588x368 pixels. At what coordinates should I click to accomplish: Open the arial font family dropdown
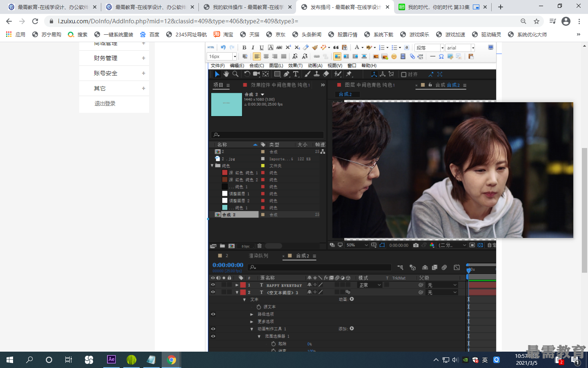pyautogui.click(x=460, y=48)
